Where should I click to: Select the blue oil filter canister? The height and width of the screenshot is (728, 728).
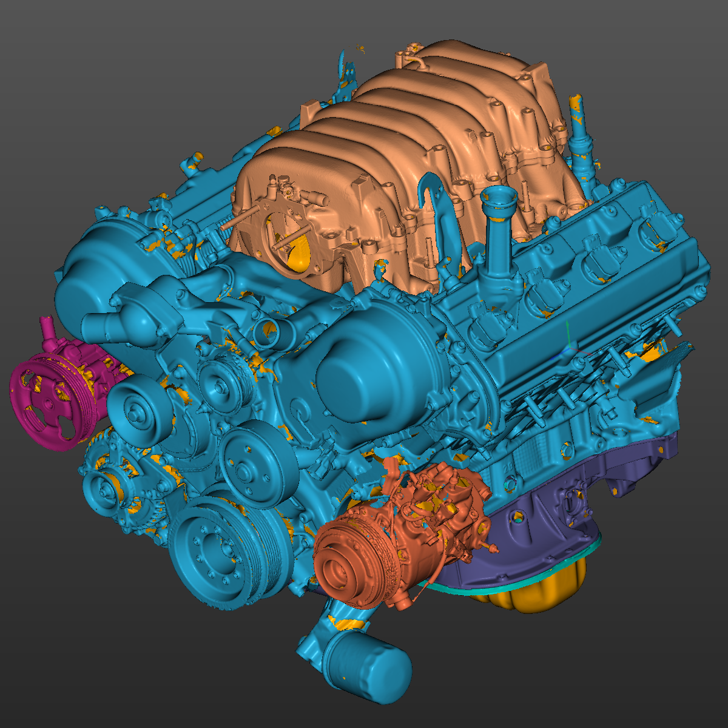pyautogui.click(x=367, y=667)
